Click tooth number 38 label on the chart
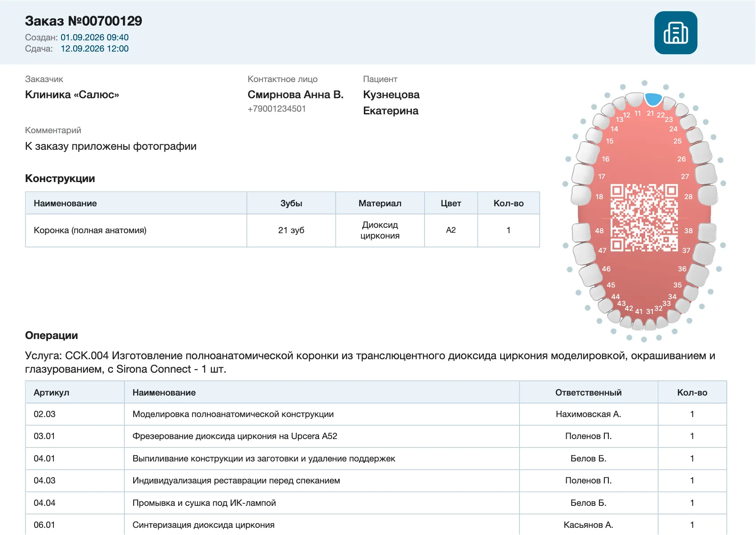The height and width of the screenshot is (535, 756). (688, 231)
